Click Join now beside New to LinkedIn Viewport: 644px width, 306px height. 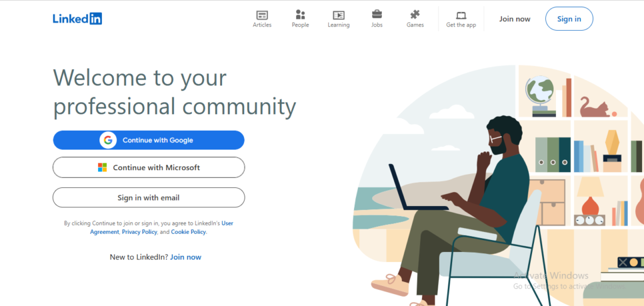pyautogui.click(x=186, y=257)
